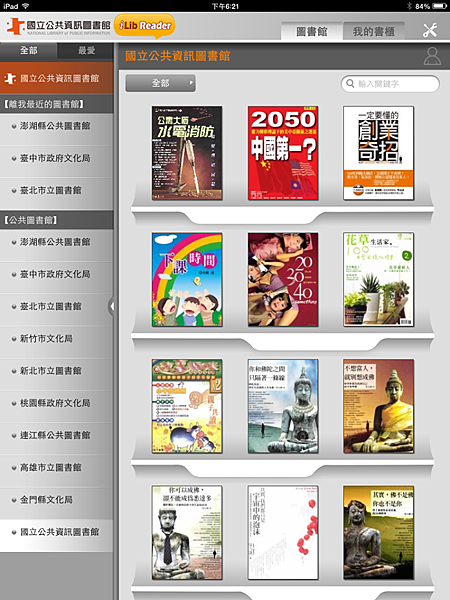Click the 國立公共資訊圖書館 content title
The image size is (450, 600).
tap(178, 56)
